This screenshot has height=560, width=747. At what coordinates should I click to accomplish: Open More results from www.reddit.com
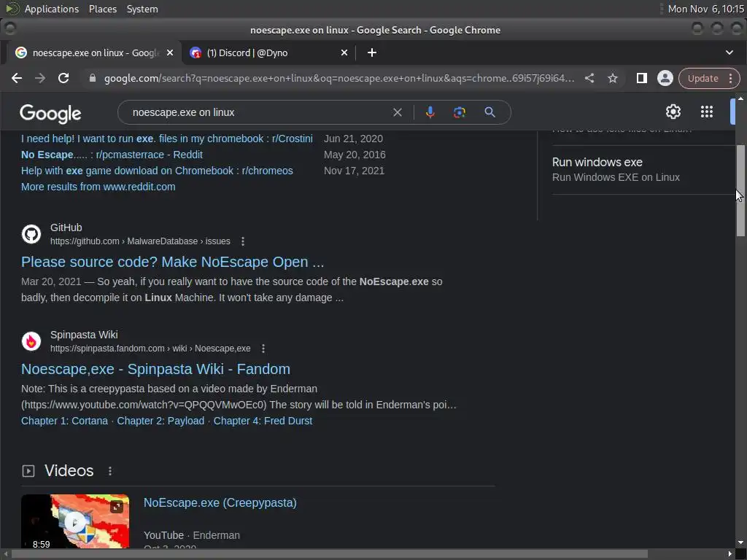click(x=98, y=187)
